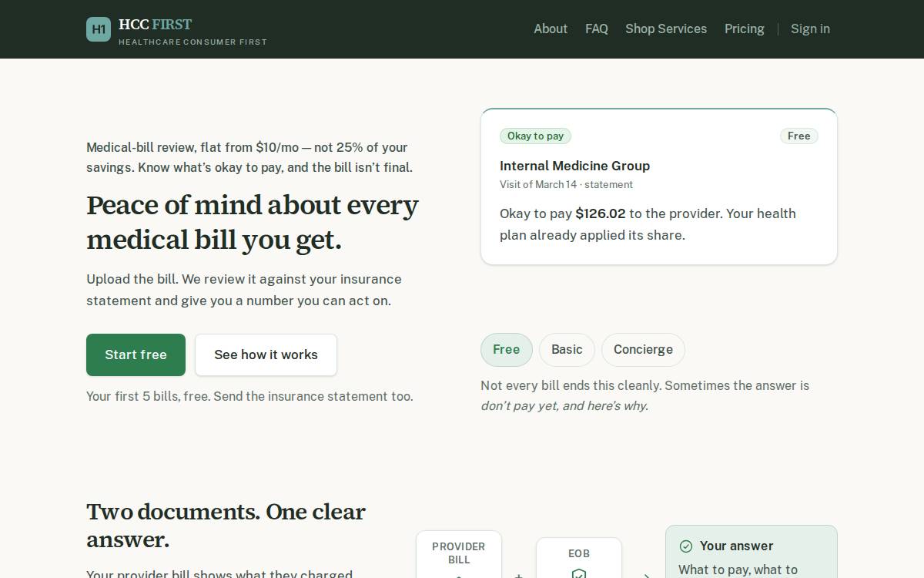Click Sign in
Screen dimensions: 924x578
810,29
